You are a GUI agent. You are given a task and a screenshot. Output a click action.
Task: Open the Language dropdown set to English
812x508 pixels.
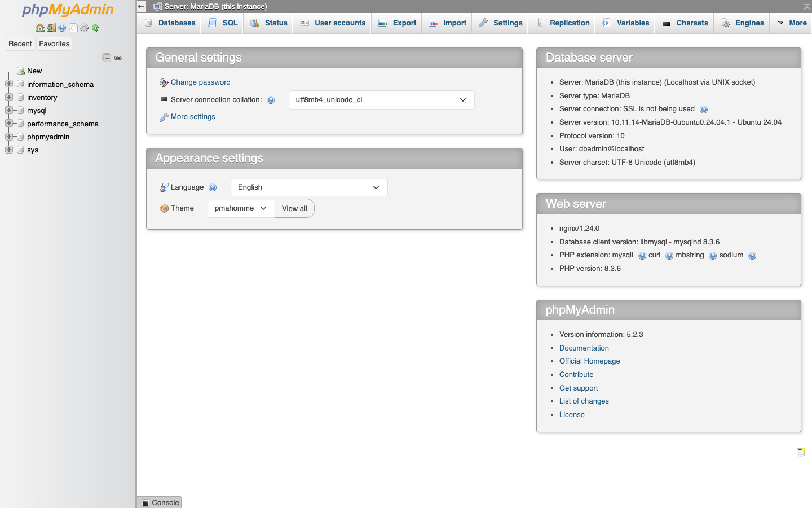pyautogui.click(x=309, y=187)
